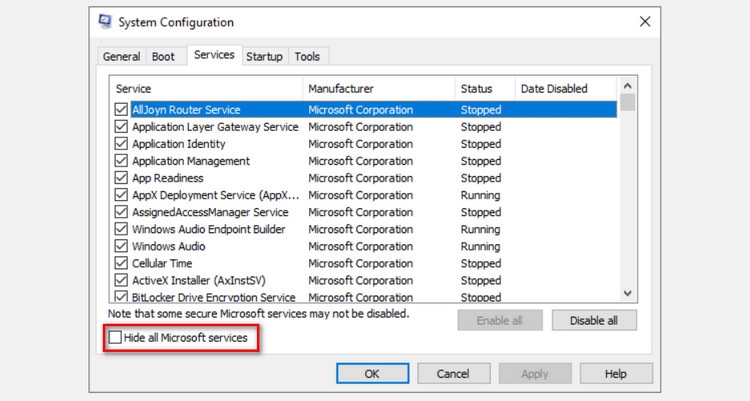This screenshot has height=401, width=750.
Task: Click scrollbar up arrow in services list
Action: tap(628, 86)
